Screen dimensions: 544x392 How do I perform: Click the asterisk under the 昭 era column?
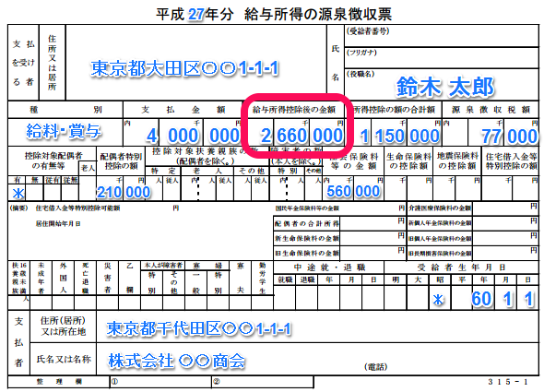[439, 299]
